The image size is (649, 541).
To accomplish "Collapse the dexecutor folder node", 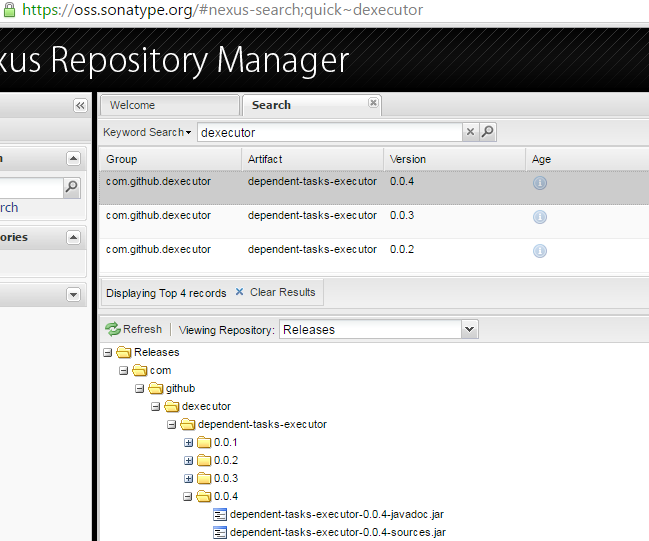I will 155,406.
